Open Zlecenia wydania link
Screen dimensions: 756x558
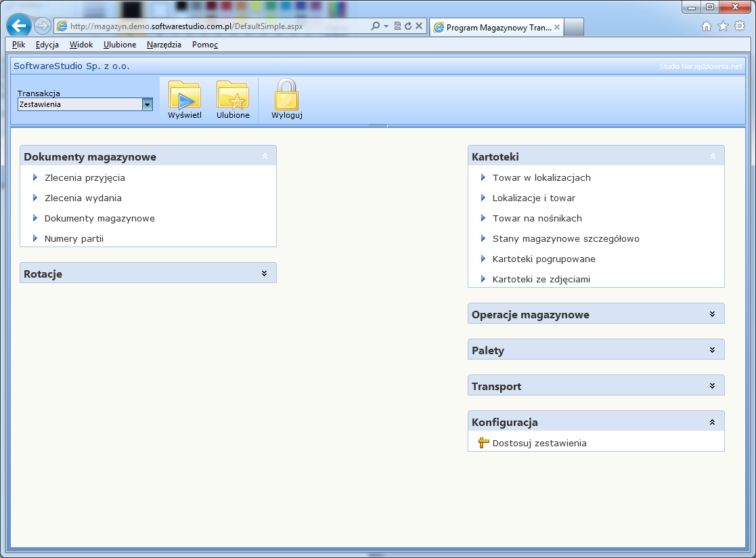point(83,198)
